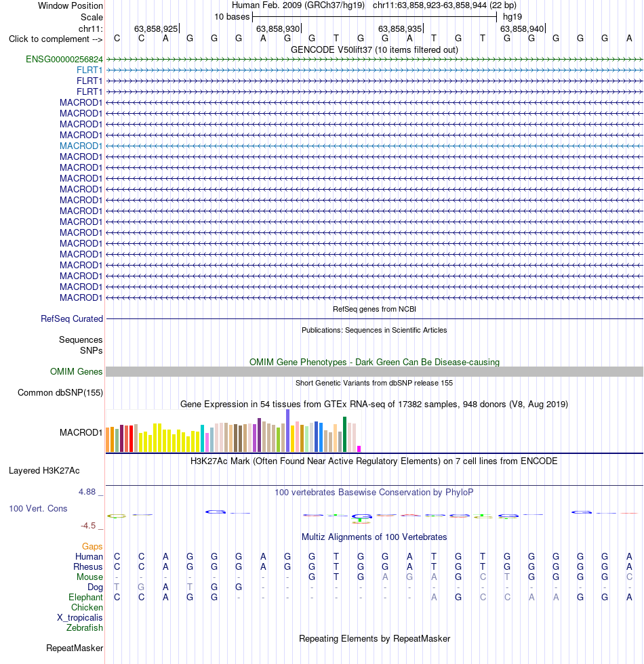This screenshot has height=664, width=644.
Task: Click the OMIM Gene Phenotypes track title
Action: coord(374,362)
